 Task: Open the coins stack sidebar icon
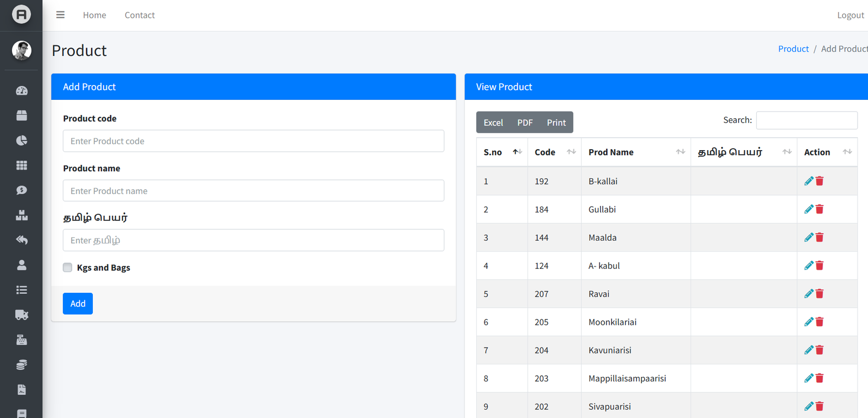click(22, 365)
